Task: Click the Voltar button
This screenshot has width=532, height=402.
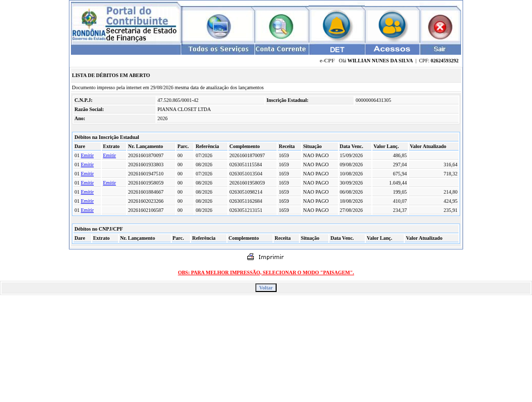Action: (x=266, y=288)
